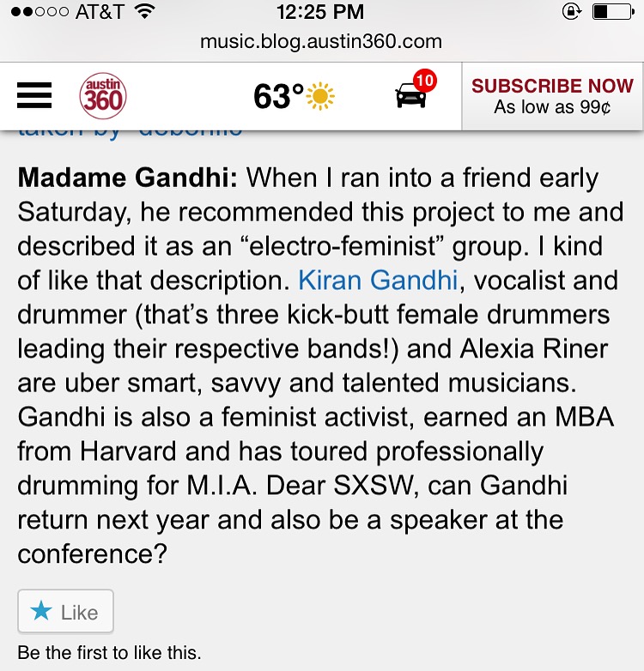Open the Kiran Gandhi link
The height and width of the screenshot is (671, 644).
pos(373,280)
